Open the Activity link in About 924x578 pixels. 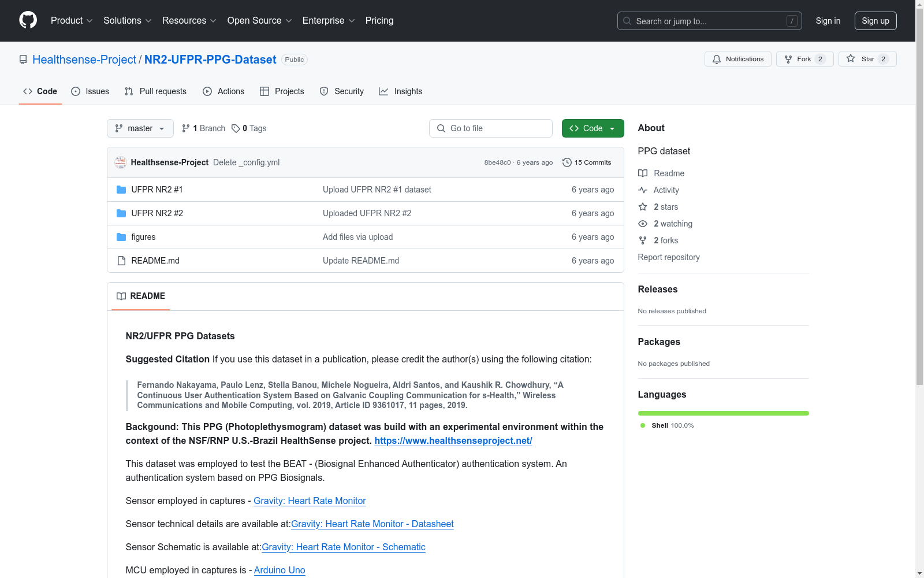click(x=659, y=190)
